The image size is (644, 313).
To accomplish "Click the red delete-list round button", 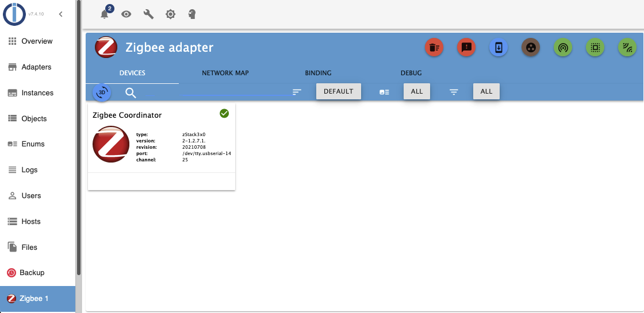I will coord(434,48).
